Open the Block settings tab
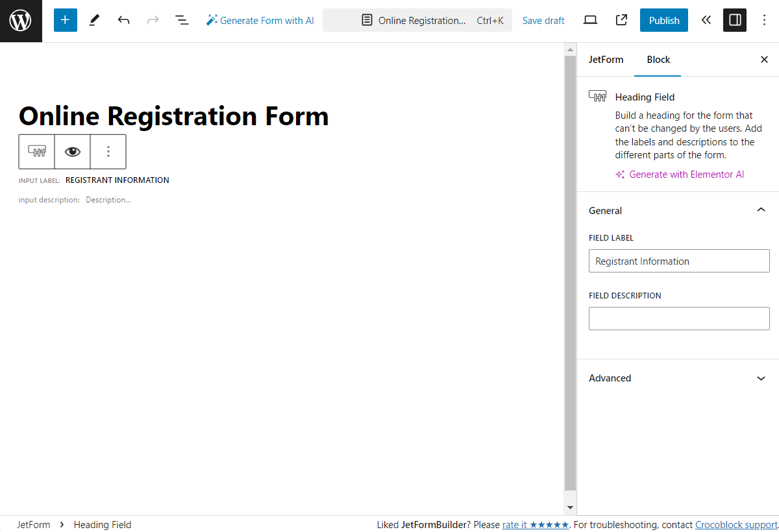 click(x=658, y=59)
